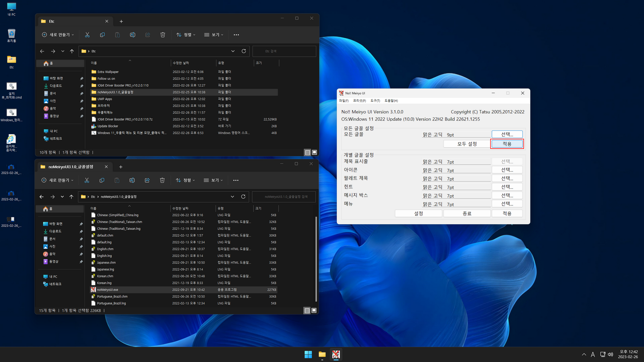
Task: Open the 프리셋(P) menu in No!! Meiryo UI
Action: point(360,101)
